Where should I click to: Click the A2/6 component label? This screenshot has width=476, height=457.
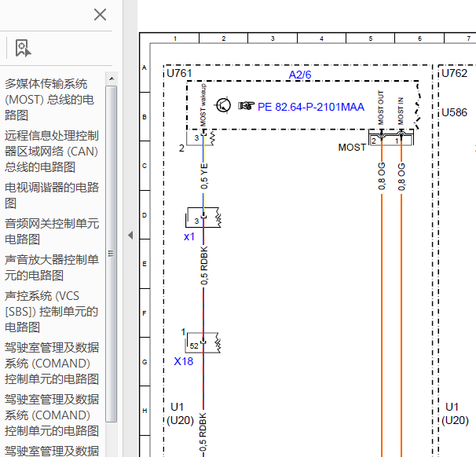299,75
